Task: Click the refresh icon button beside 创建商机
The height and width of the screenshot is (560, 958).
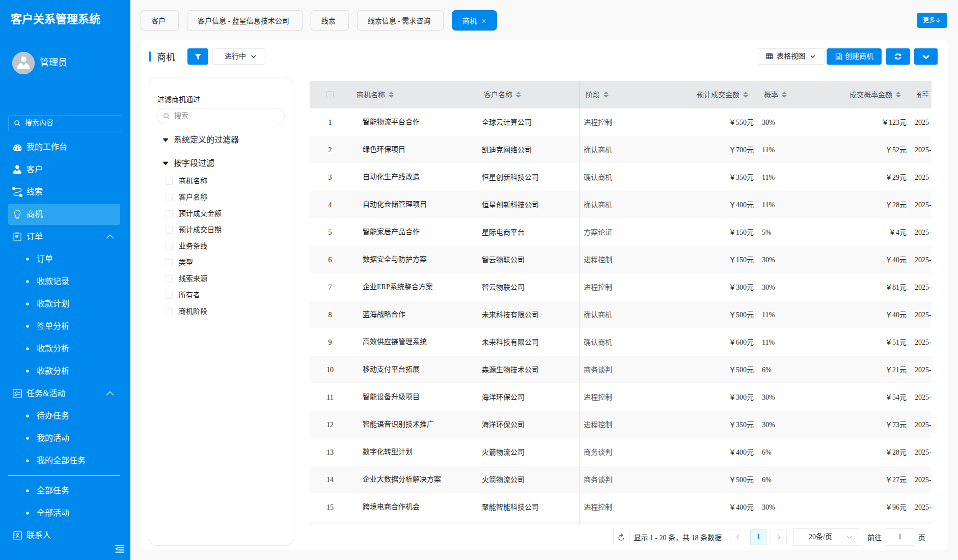Action: [x=898, y=57]
